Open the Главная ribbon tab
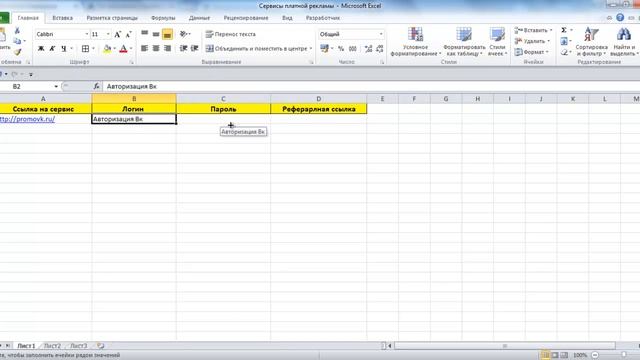This screenshot has width=640, height=360. click(x=28, y=18)
